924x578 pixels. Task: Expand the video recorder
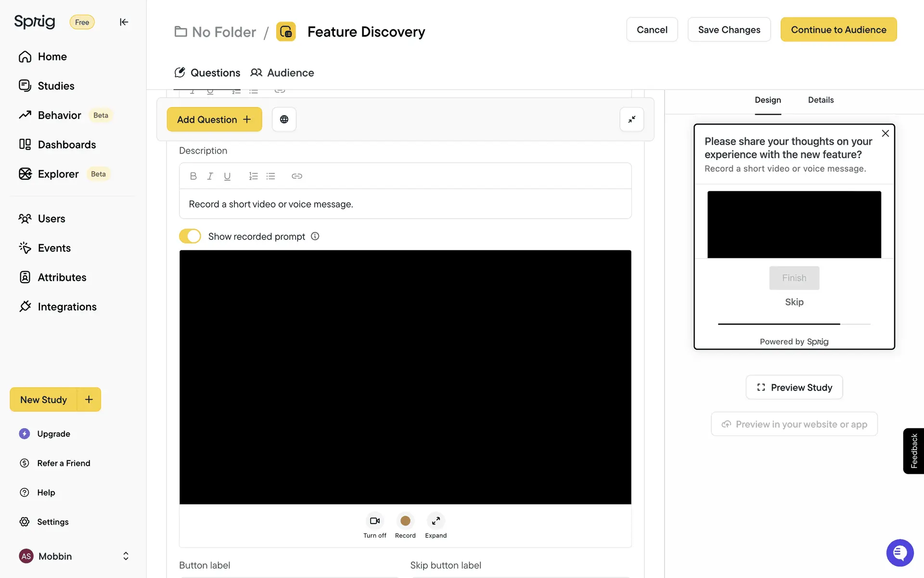click(x=436, y=521)
